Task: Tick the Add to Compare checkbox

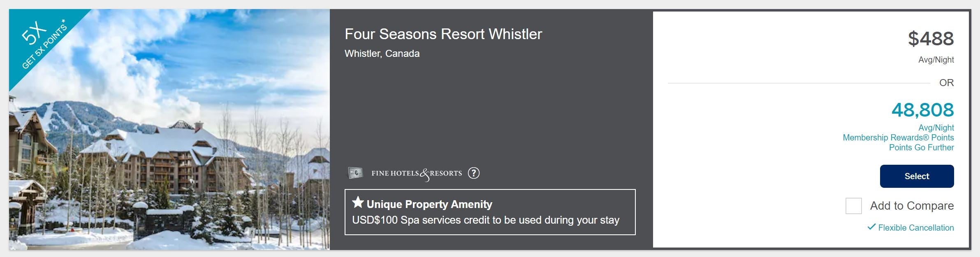Action: 853,206
